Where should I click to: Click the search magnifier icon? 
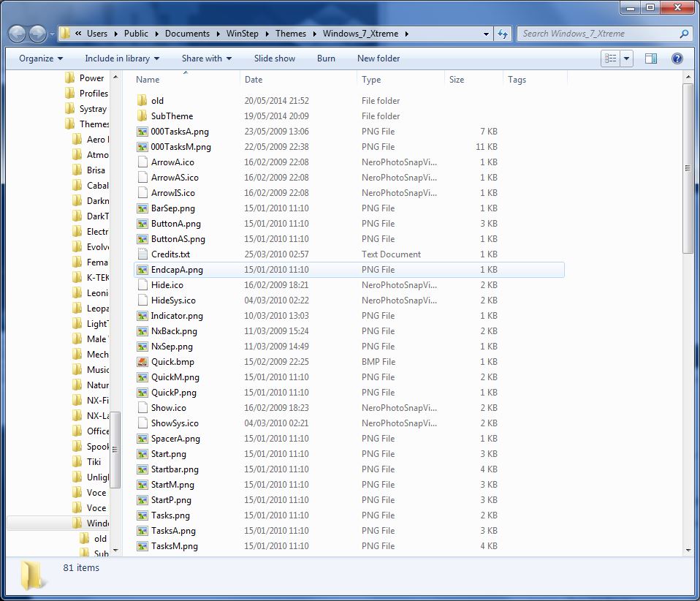pos(684,34)
